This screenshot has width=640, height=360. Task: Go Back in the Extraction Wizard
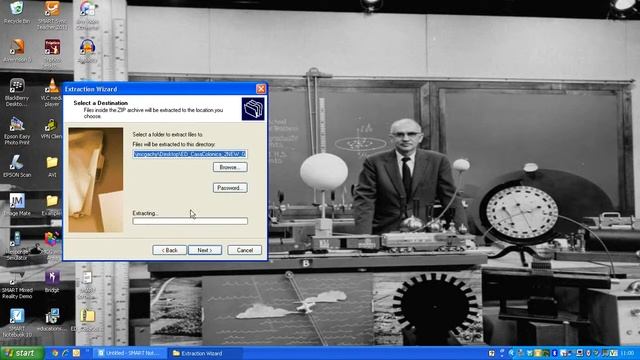pyautogui.click(x=169, y=250)
